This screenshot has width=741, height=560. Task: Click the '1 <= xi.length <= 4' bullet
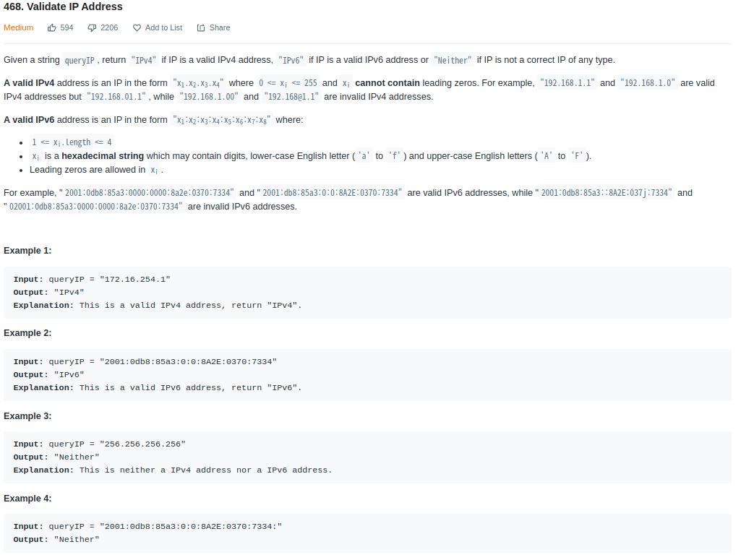(72, 142)
